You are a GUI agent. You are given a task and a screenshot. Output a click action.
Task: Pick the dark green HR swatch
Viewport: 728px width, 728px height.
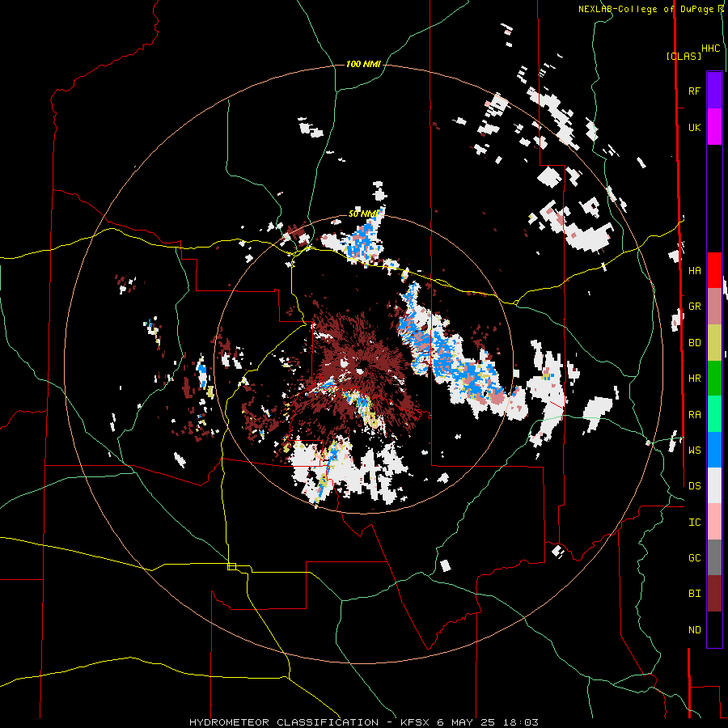coord(714,378)
